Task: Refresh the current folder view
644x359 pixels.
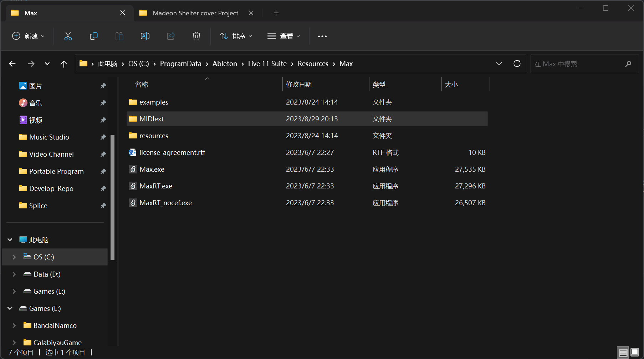Action: pyautogui.click(x=517, y=64)
